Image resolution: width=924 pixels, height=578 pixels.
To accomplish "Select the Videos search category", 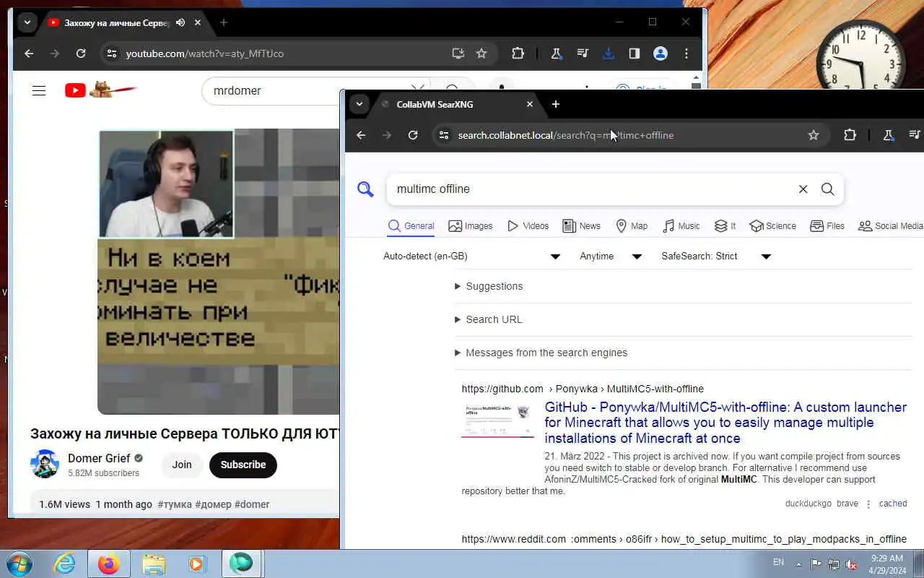I will coord(528,226).
